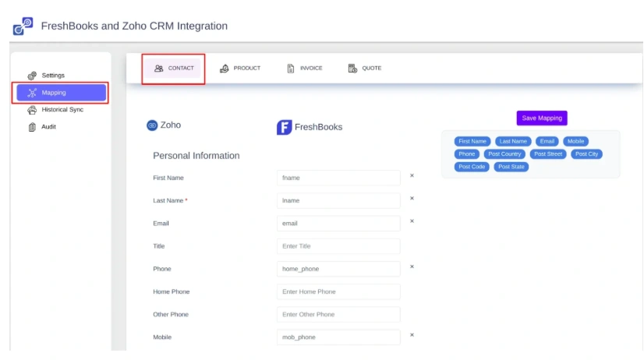Select the Mobile field tag
Viewport: 644px width, 360px height.
[x=575, y=141]
